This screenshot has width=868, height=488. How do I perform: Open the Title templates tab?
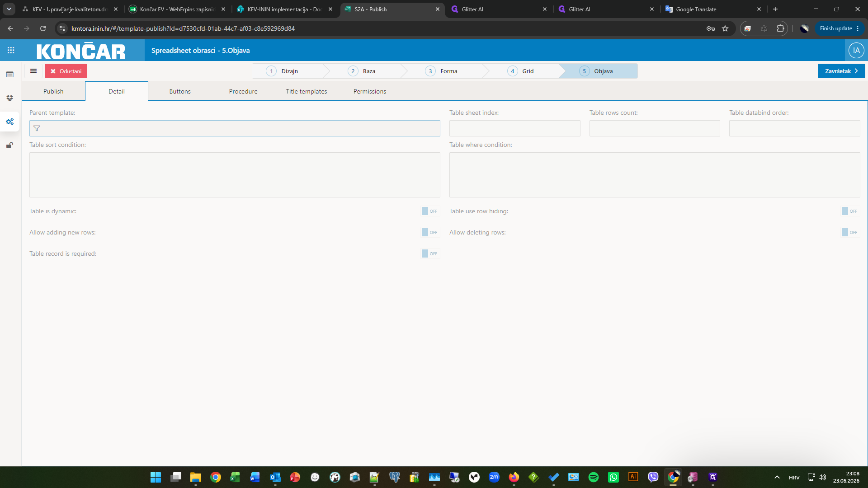[x=307, y=91]
